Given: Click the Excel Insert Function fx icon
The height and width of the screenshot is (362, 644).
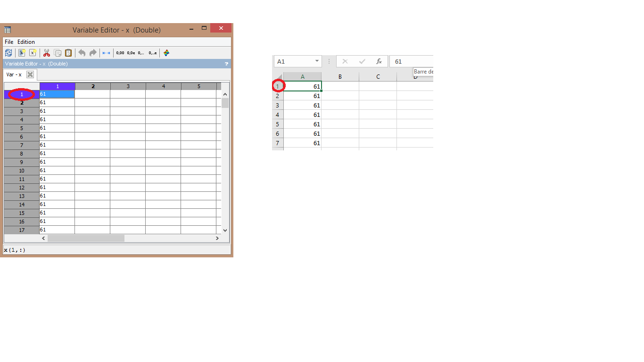Looking at the screenshot, I should [x=379, y=61].
